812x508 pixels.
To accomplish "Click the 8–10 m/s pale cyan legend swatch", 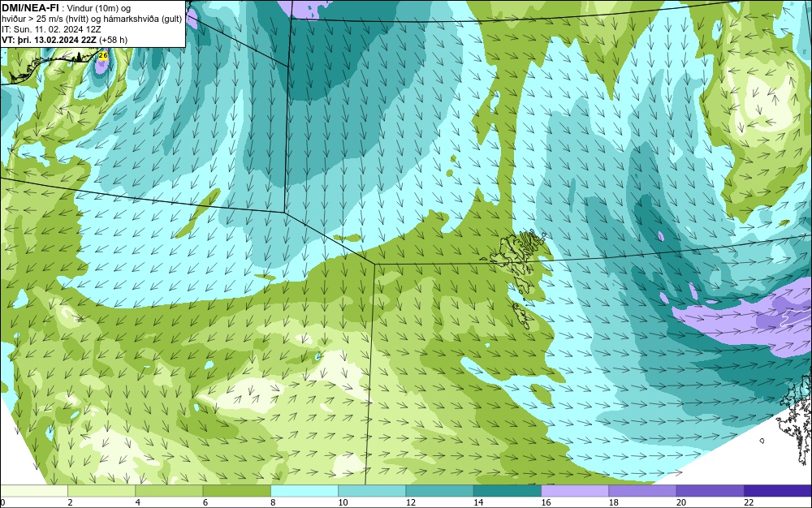I will (x=304, y=491).
